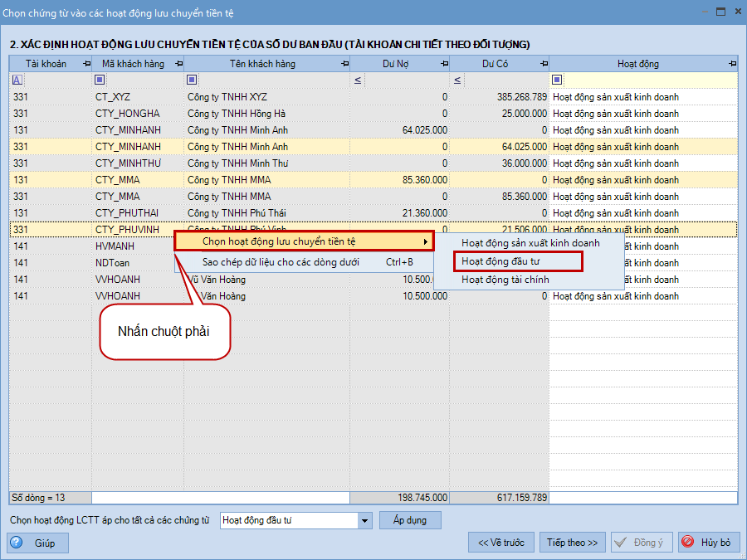
Task: Click filter condition icon under Dư Có
Action: (457, 80)
